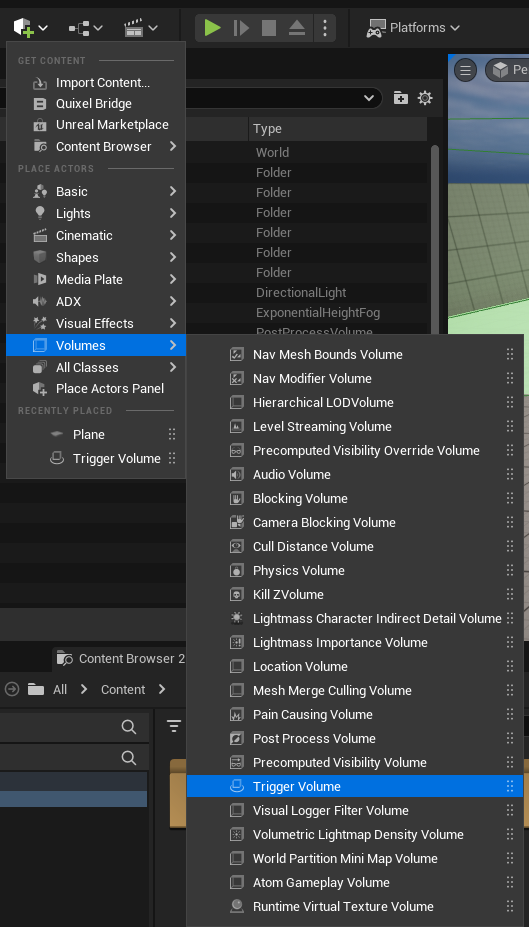
Task: Click the Lightmass Importance Volume icon
Action: [x=236, y=643]
